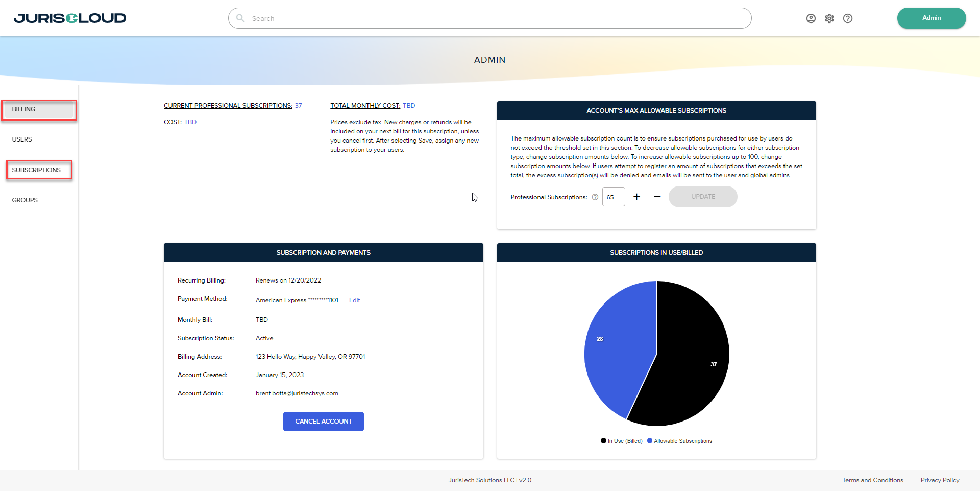Open the settings gear icon

829,18
